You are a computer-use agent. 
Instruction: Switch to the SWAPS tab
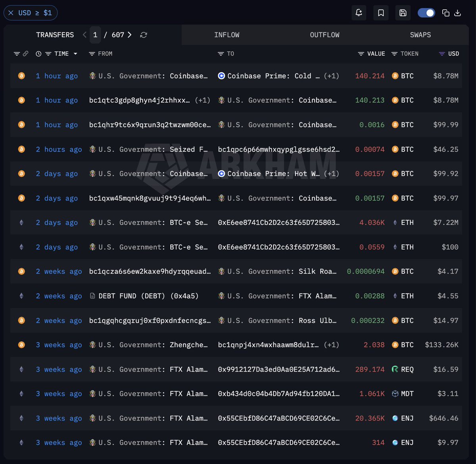point(420,35)
